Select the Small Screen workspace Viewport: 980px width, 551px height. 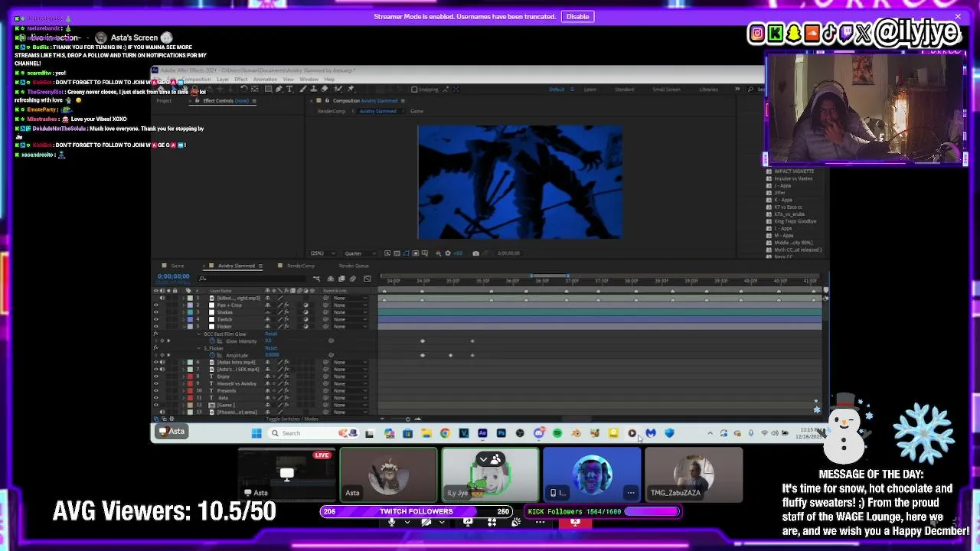[x=666, y=89]
